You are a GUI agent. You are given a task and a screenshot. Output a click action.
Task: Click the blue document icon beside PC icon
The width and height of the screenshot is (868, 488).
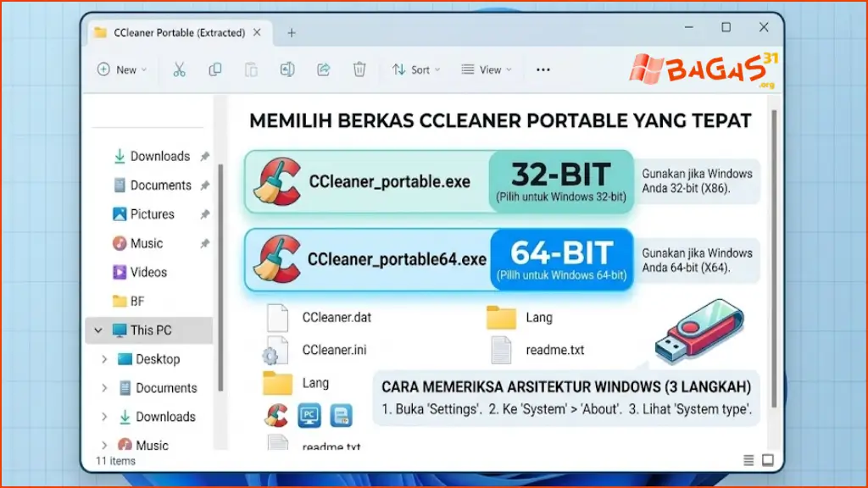pyautogui.click(x=341, y=415)
